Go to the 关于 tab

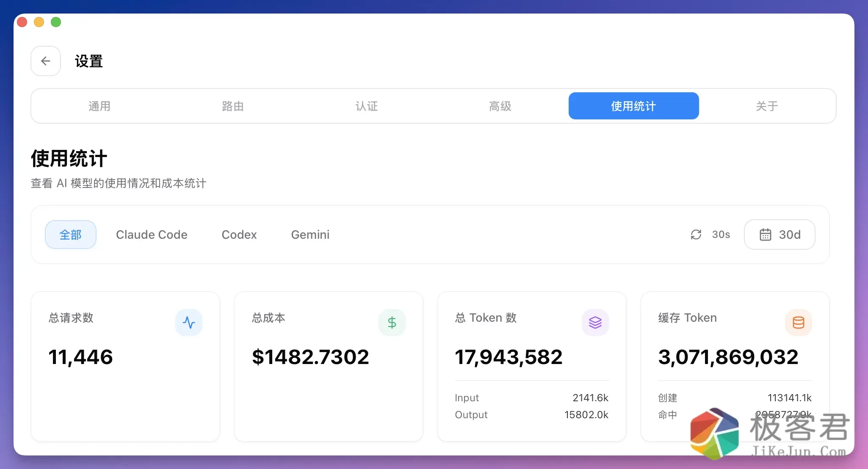767,106
